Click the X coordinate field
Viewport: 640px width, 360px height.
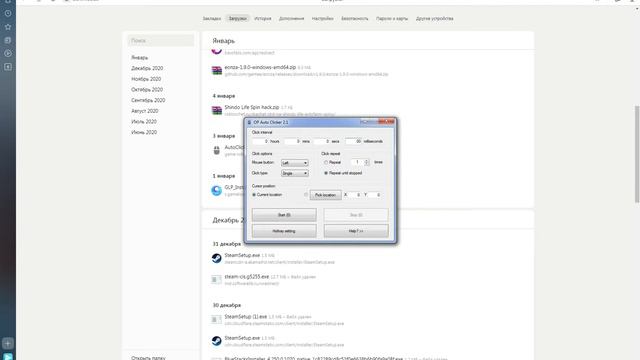[355, 195]
